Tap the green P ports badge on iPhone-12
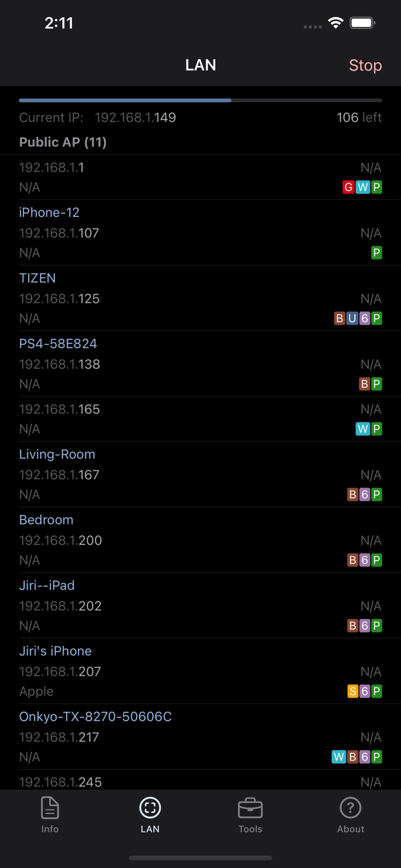401x868 pixels. tap(377, 253)
